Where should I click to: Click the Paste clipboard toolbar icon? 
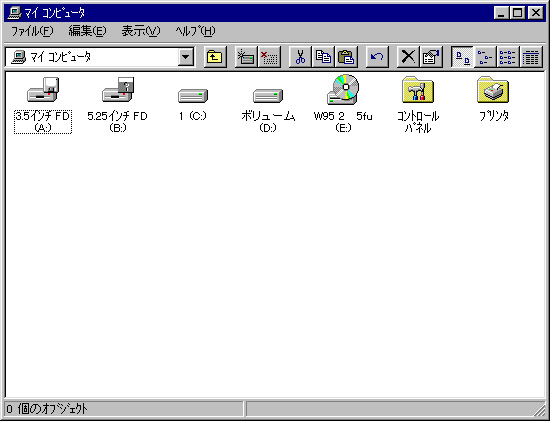click(x=346, y=57)
